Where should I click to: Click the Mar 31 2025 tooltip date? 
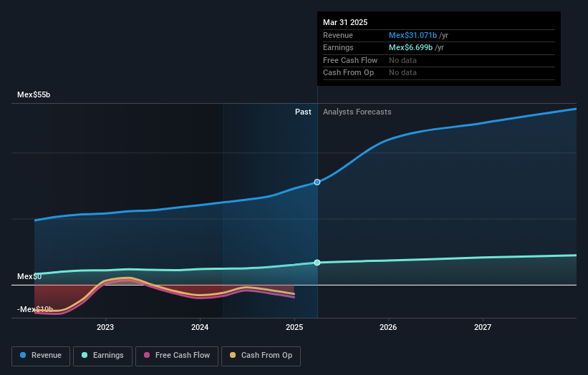tap(345, 22)
